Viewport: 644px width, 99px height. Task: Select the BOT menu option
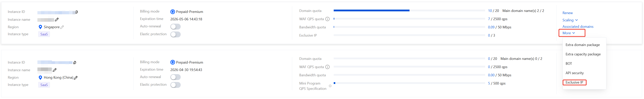(x=569, y=64)
